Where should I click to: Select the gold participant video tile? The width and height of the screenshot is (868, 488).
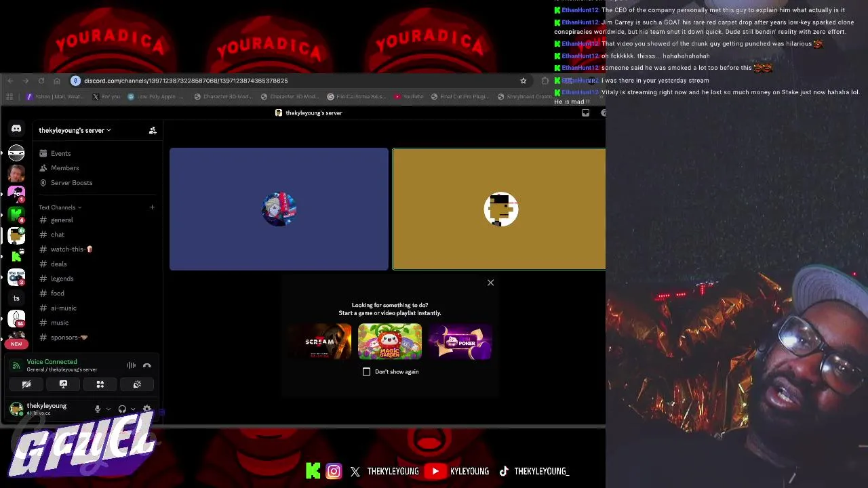click(x=499, y=209)
